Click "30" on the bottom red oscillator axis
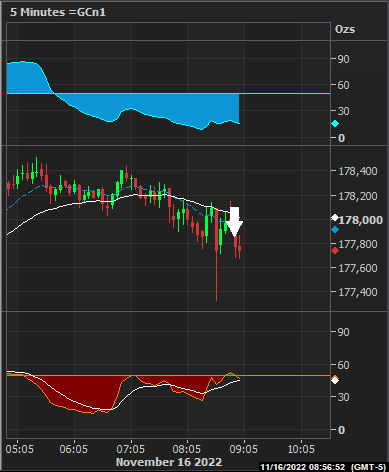This screenshot has width=389, height=472. pos(343,397)
